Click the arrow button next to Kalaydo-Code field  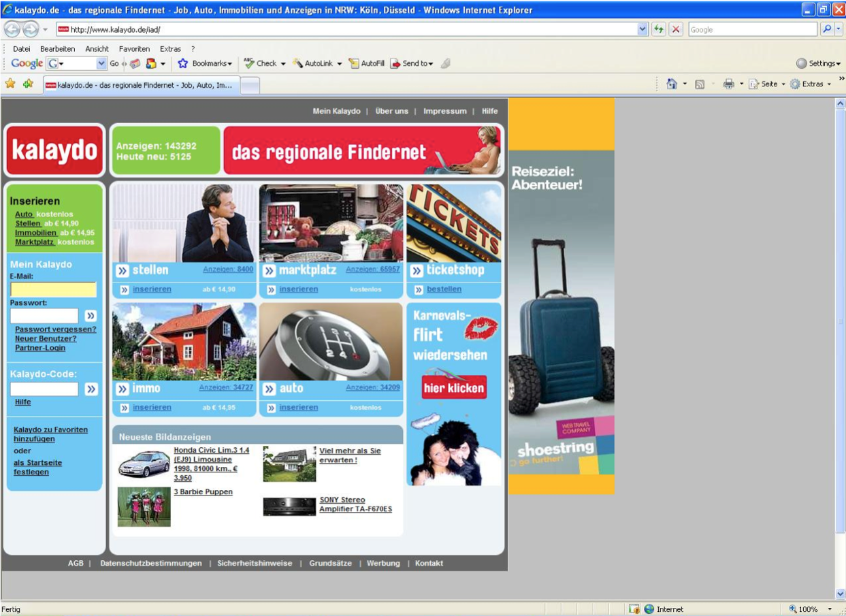point(91,389)
